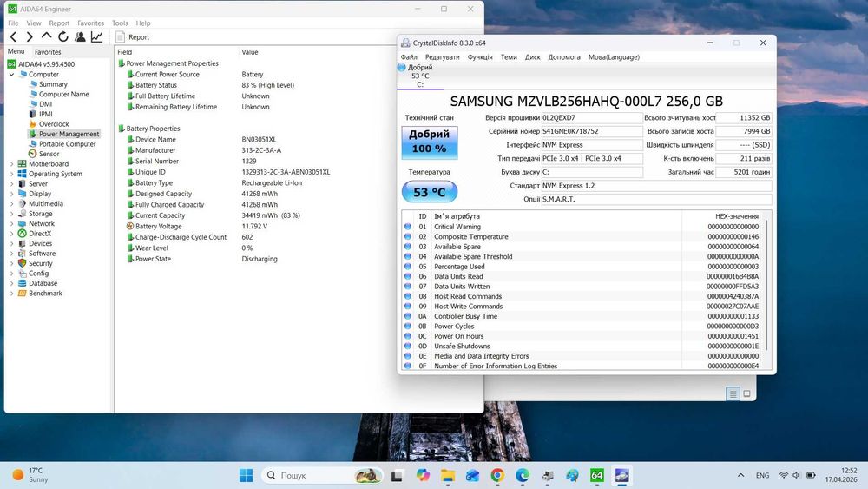Click the S.M.A.R.T. attributes list scrollbar

click(x=766, y=285)
